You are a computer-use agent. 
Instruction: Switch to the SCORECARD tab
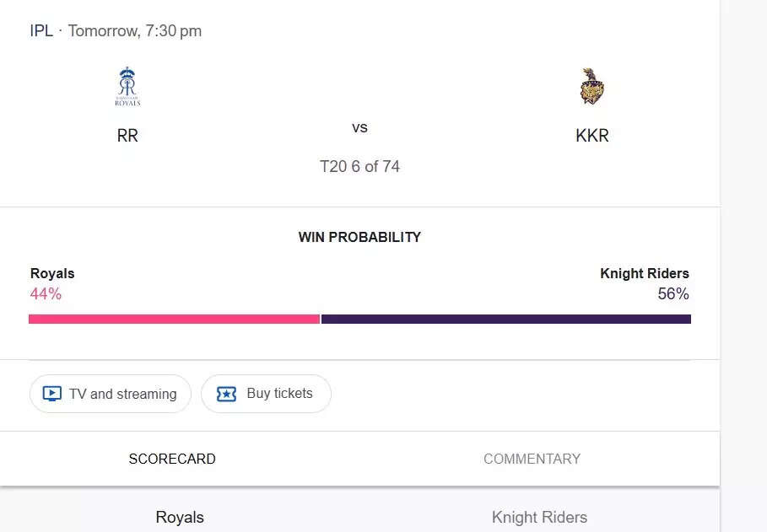[172, 459]
